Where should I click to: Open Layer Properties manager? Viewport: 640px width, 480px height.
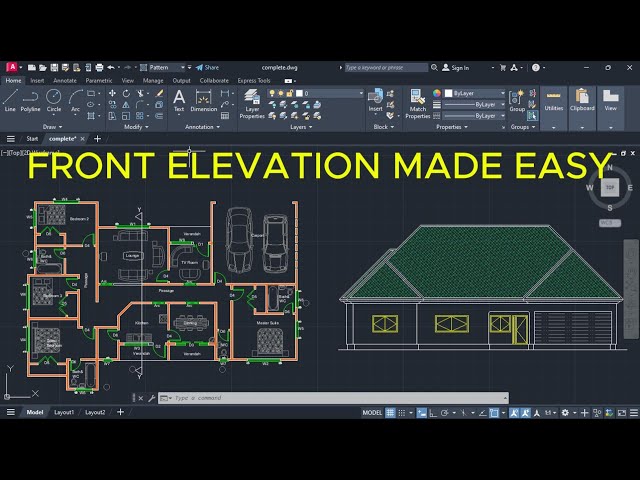click(252, 104)
